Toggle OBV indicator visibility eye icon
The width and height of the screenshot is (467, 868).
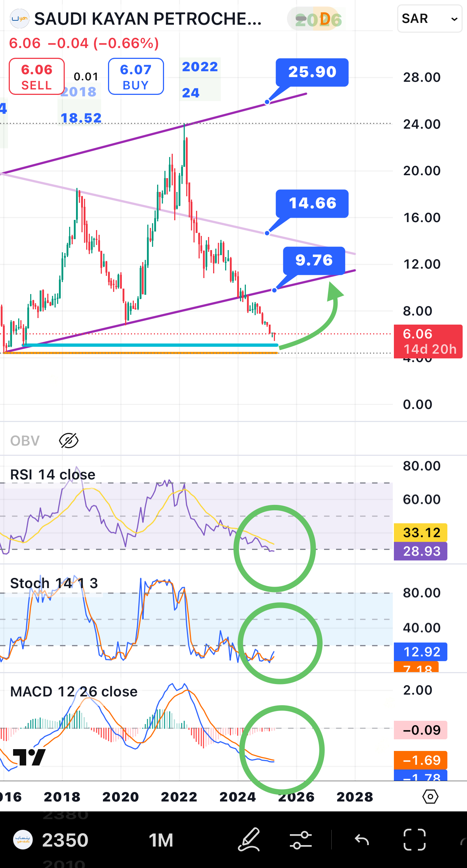[68, 441]
